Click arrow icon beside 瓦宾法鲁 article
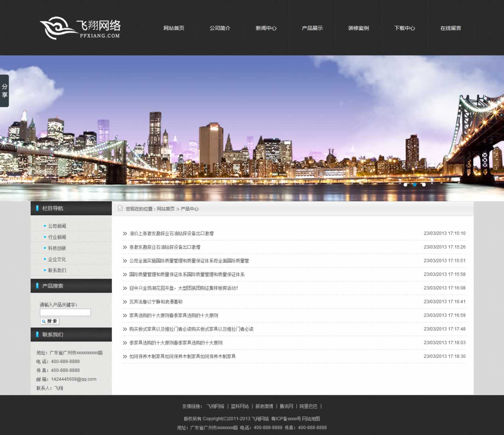The width and height of the screenshot is (504, 435). pos(125,302)
